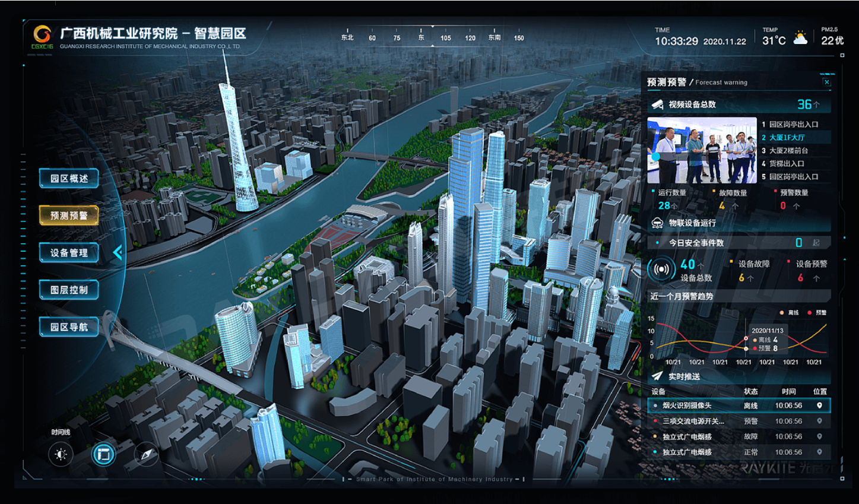Collapse the left menu with the arrow
The image size is (859, 504).
(x=118, y=253)
